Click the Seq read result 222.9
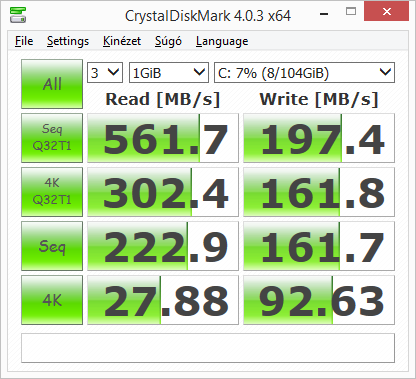The width and height of the screenshot is (416, 379). 163,246
